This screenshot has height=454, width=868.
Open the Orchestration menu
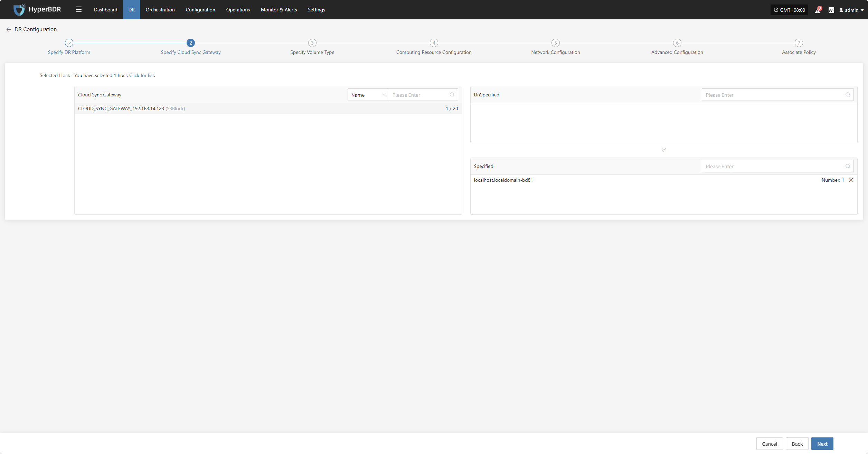coord(160,10)
